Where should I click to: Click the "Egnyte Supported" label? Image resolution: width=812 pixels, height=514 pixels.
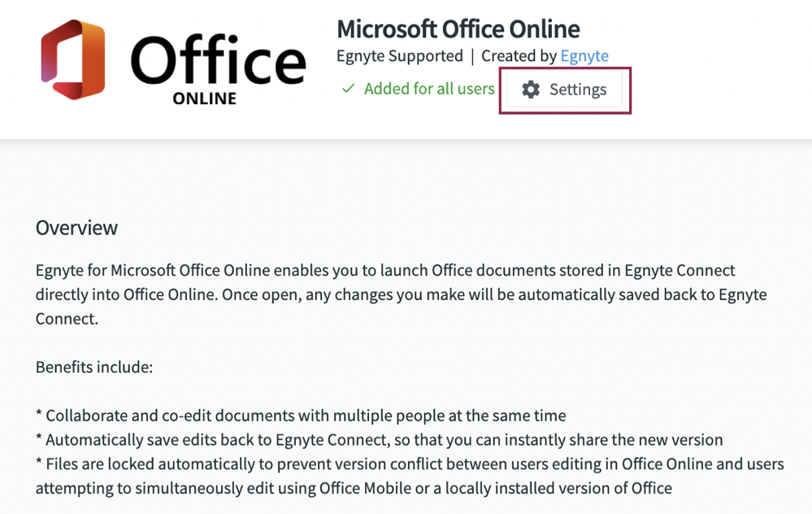[x=400, y=56]
